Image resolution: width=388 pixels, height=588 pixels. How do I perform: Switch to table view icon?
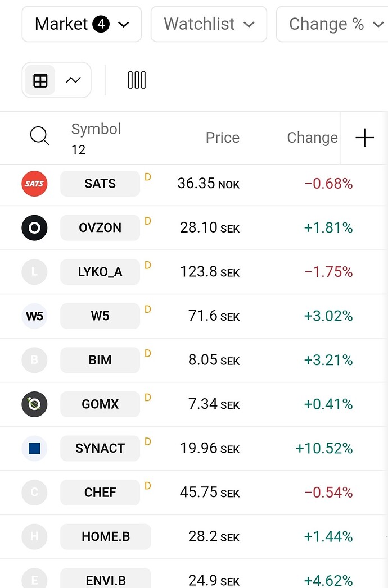(x=40, y=80)
